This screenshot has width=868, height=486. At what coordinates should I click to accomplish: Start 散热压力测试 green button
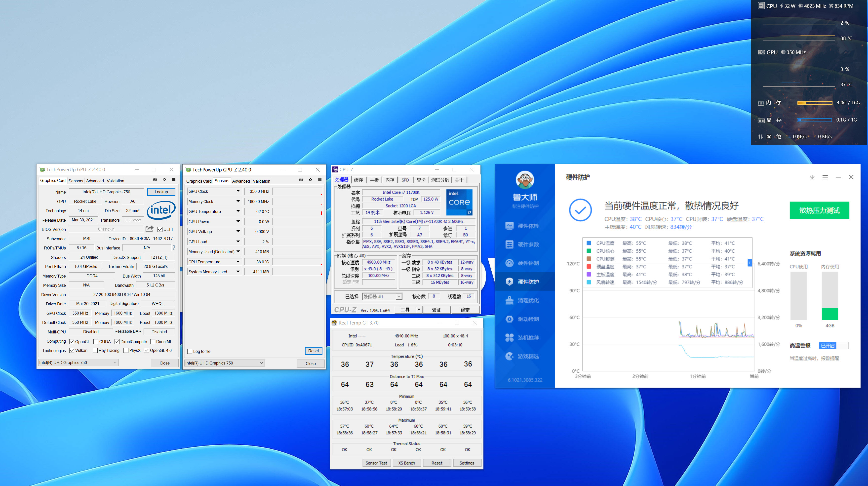pos(819,210)
